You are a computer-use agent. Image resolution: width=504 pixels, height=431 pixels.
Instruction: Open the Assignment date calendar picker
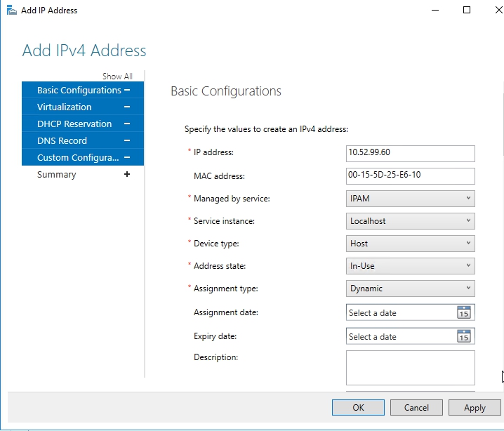point(463,313)
